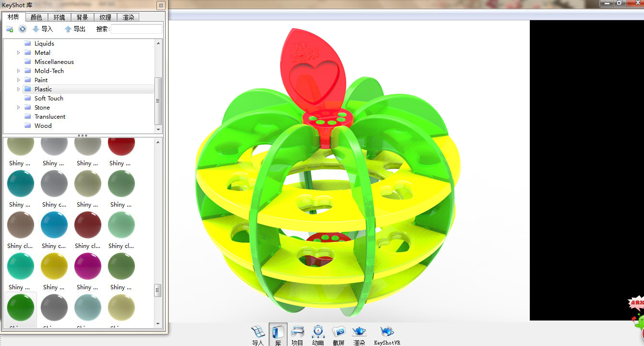This screenshot has height=346, width=644.
Task: Pick the bright red shiny plastic material
Action: tap(121, 146)
